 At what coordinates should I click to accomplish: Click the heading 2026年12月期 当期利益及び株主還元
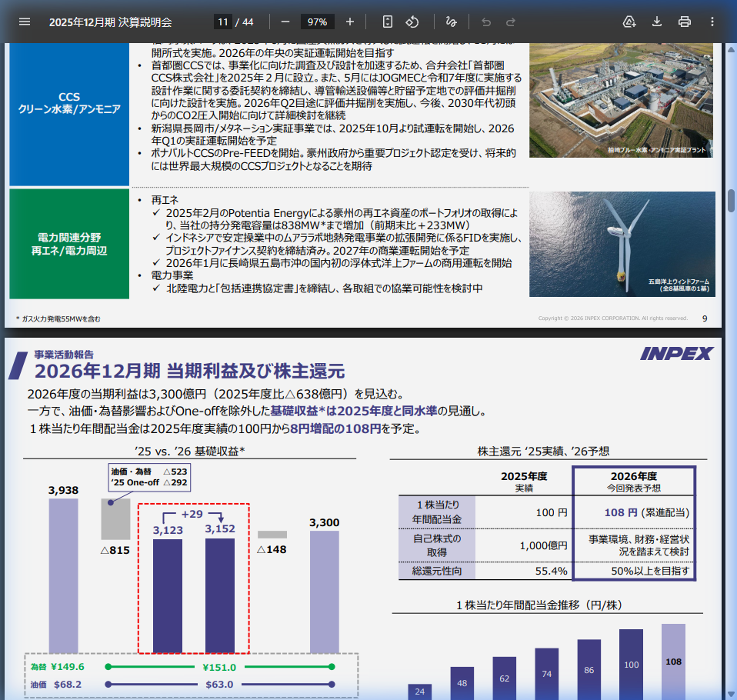click(190, 371)
